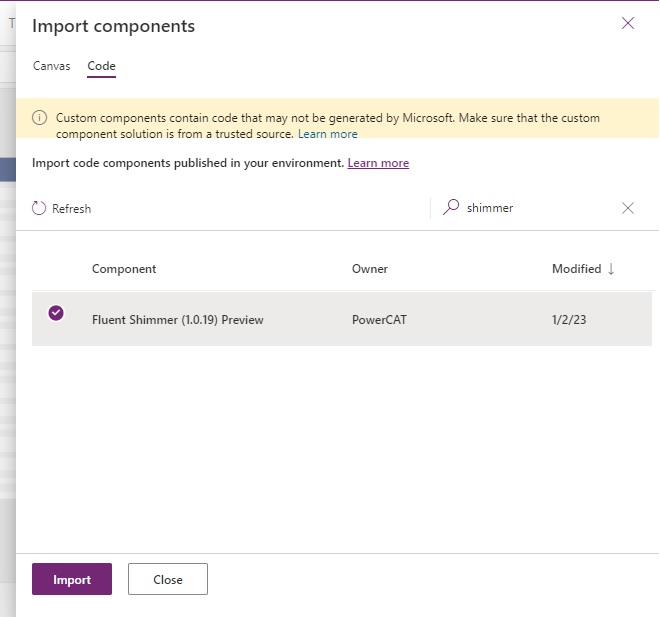Sort by Component column header
Image resolution: width=660 pixels, height=617 pixels.
click(x=124, y=269)
